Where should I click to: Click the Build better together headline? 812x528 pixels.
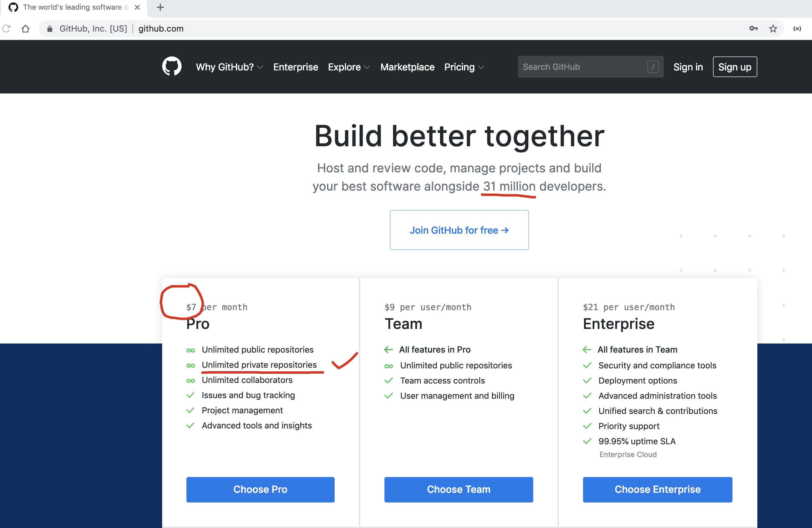(459, 136)
